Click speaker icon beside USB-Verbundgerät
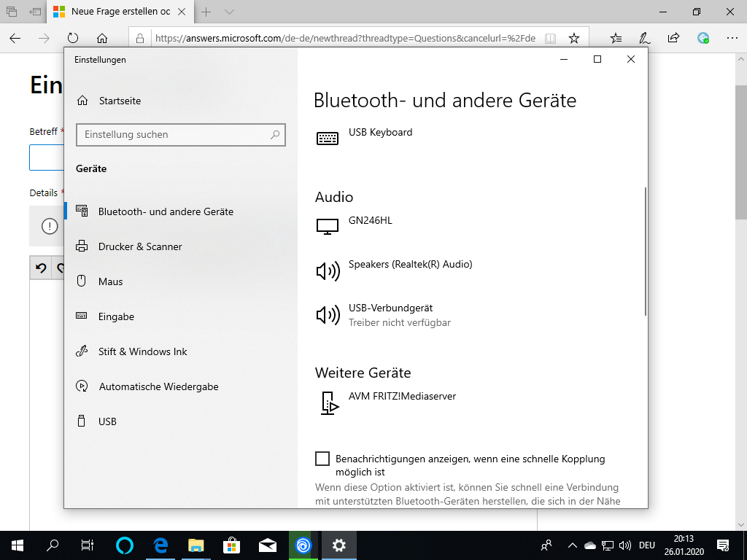This screenshot has width=747, height=560. point(328,315)
